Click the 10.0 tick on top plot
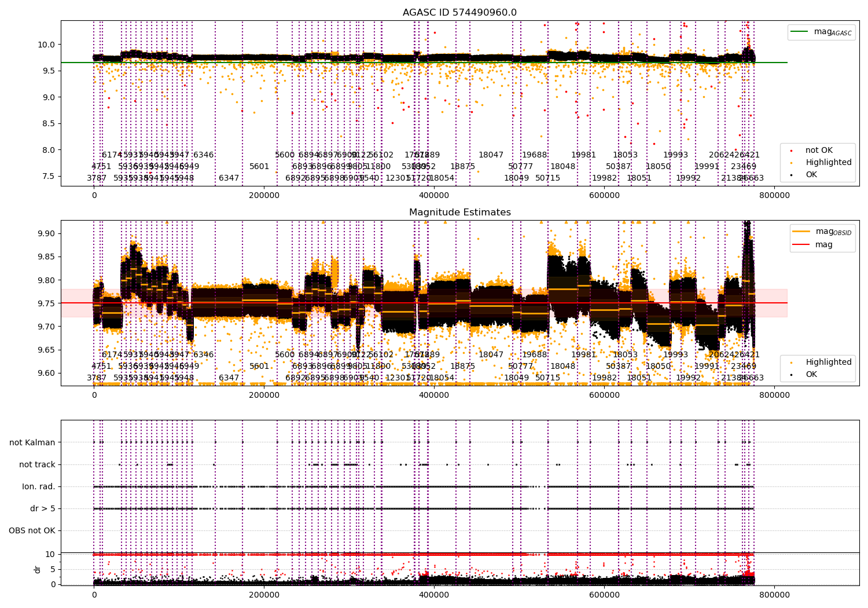This screenshot has height=608, width=868. click(x=46, y=45)
